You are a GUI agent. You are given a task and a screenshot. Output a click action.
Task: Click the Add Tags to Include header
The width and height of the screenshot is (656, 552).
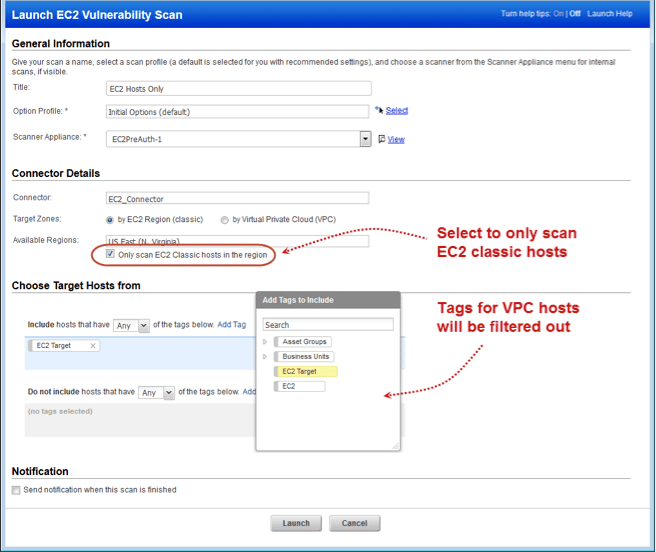point(328,300)
